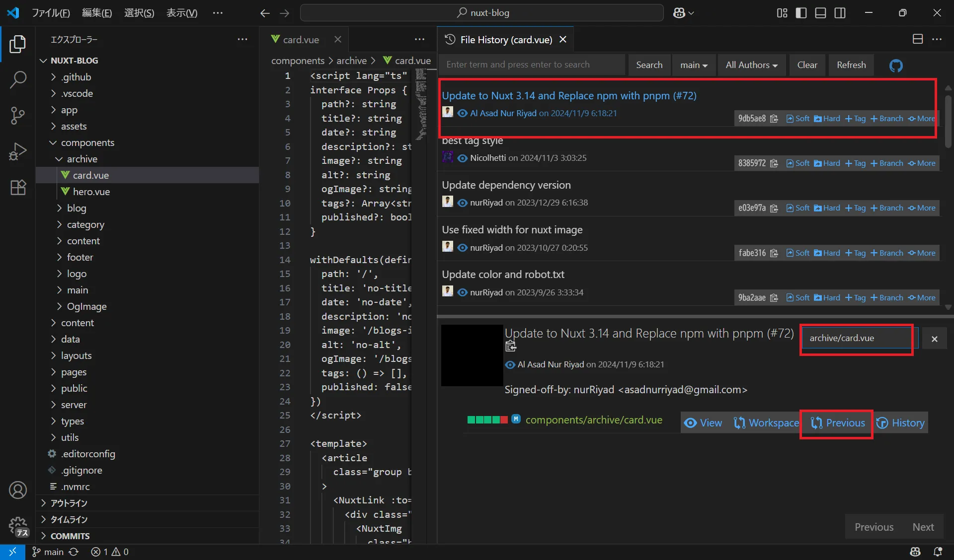The height and width of the screenshot is (560, 954).
Task: Click eye icon on 2023/9/26 nurRiyad commit
Action: [x=462, y=292]
